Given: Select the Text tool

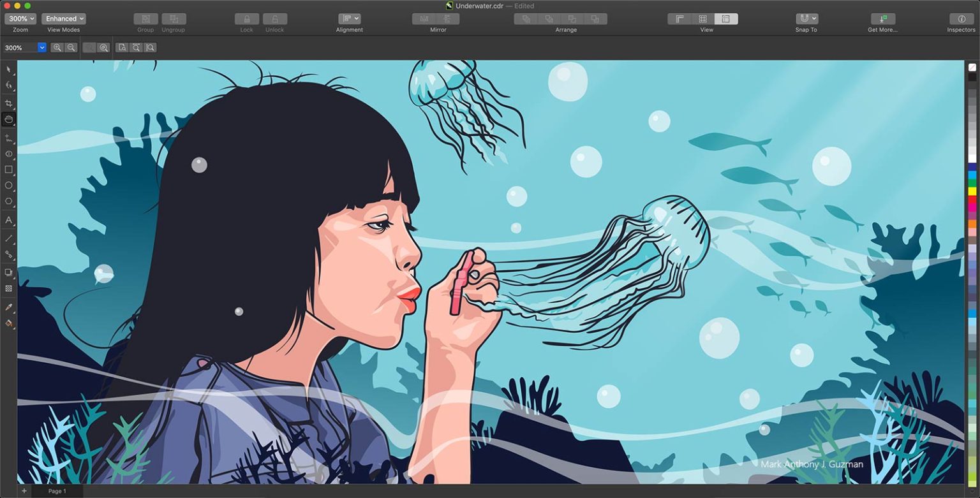Looking at the screenshot, I should click(x=9, y=220).
